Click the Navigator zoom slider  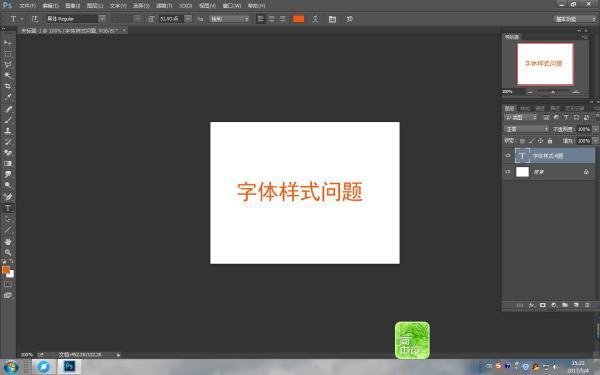pyautogui.click(x=553, y=92)
